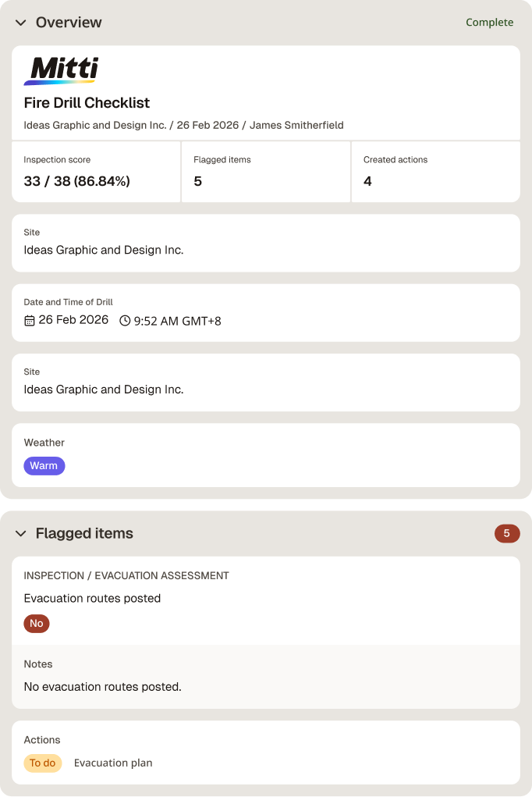Viewport: 532px width, 797px height.
Task: Click the Date and Time of Drill field
Action: [266, 312]
